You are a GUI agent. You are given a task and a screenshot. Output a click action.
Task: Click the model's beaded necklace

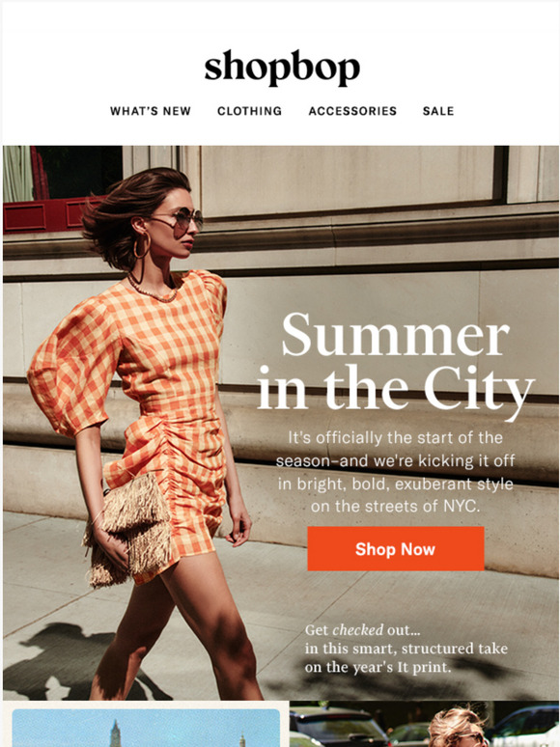(153, 290)
